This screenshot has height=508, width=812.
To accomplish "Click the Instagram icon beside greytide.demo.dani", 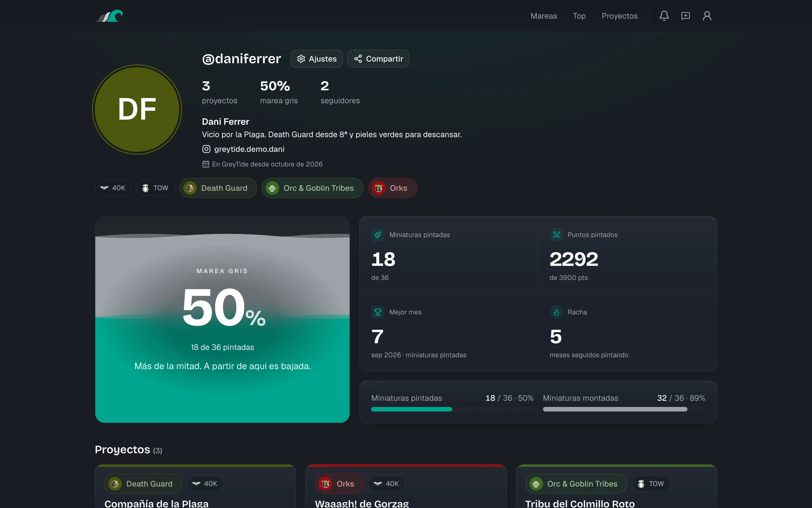I will point(206,149).
